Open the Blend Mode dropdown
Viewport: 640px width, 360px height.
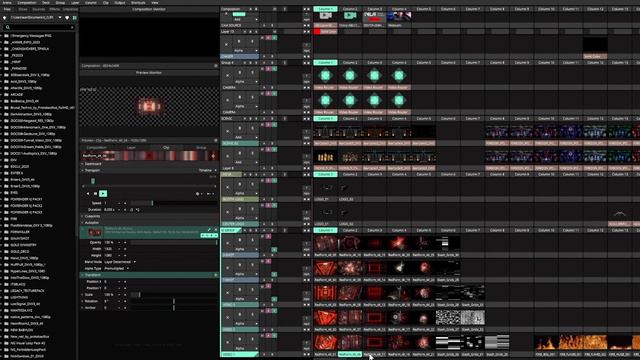(120, 262)
